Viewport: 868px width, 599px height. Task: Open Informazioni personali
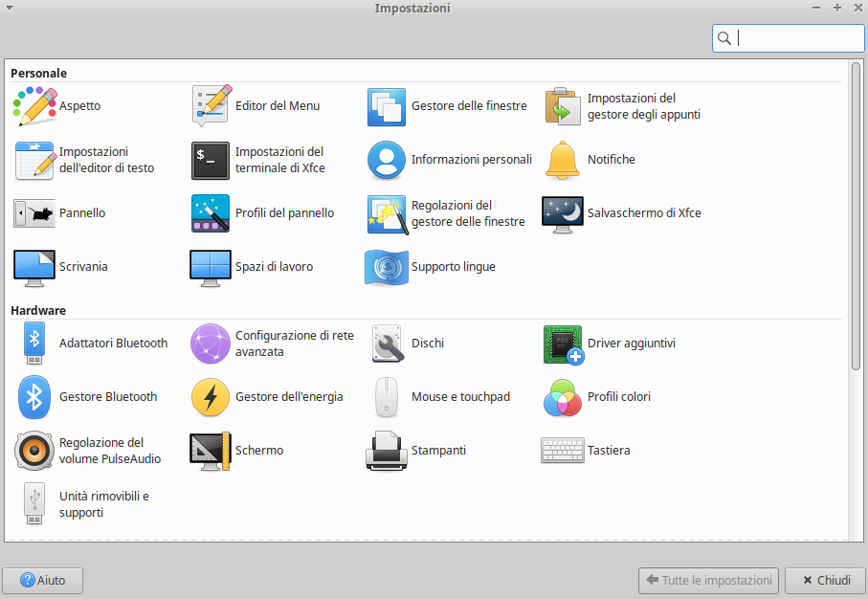click(449, 160)
